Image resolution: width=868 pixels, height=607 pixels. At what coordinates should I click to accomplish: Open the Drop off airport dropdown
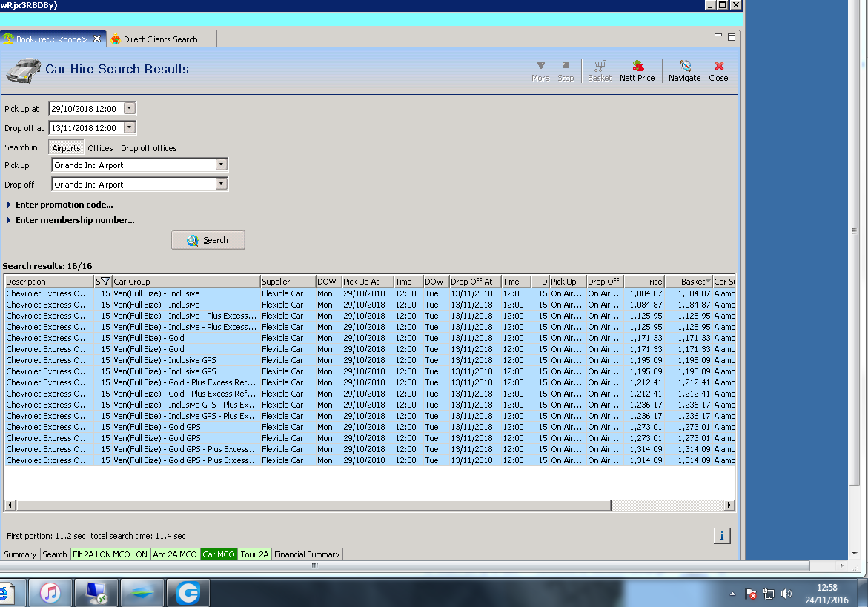(x=222, y=184)
